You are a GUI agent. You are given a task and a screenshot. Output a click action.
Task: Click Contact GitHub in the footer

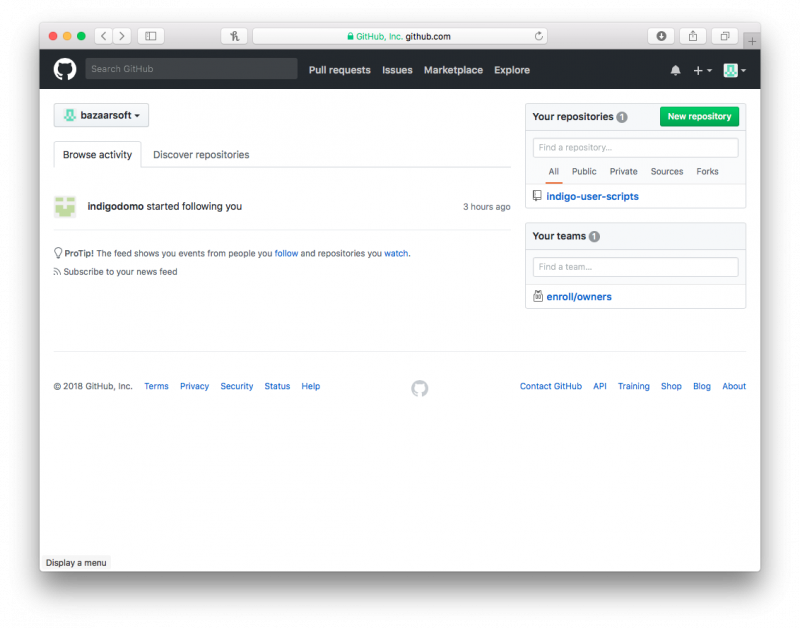551,386
